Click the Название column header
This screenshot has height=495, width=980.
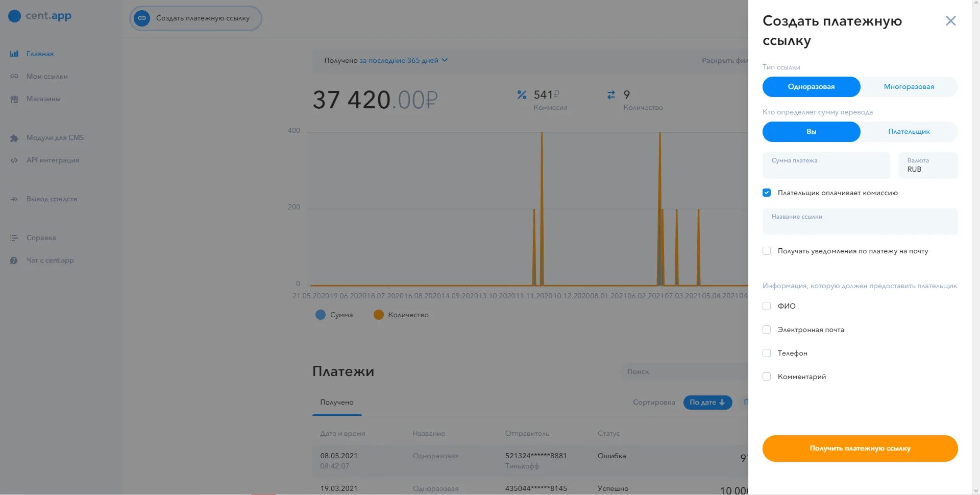(x=429, y=433)
